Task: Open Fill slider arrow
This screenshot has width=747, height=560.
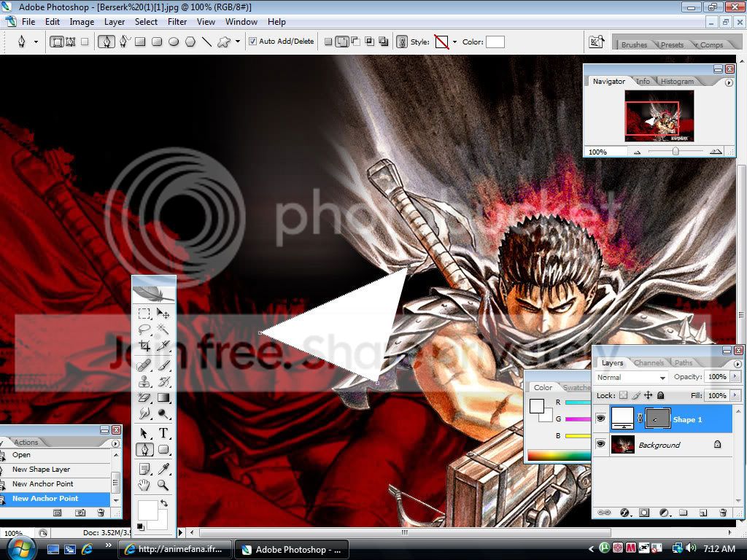Action: tap(735, 395)
